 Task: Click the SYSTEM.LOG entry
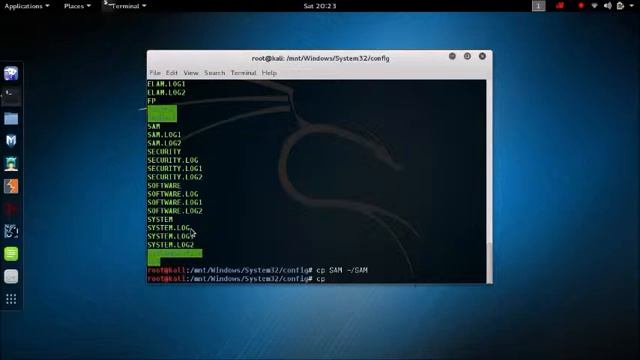[x=169, y=228]
